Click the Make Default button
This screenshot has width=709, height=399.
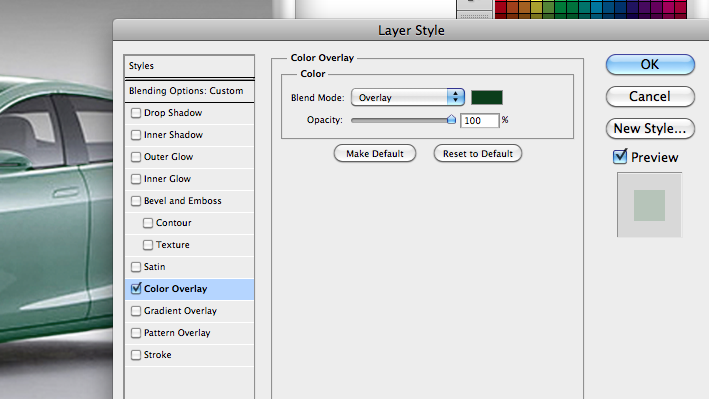375,153
